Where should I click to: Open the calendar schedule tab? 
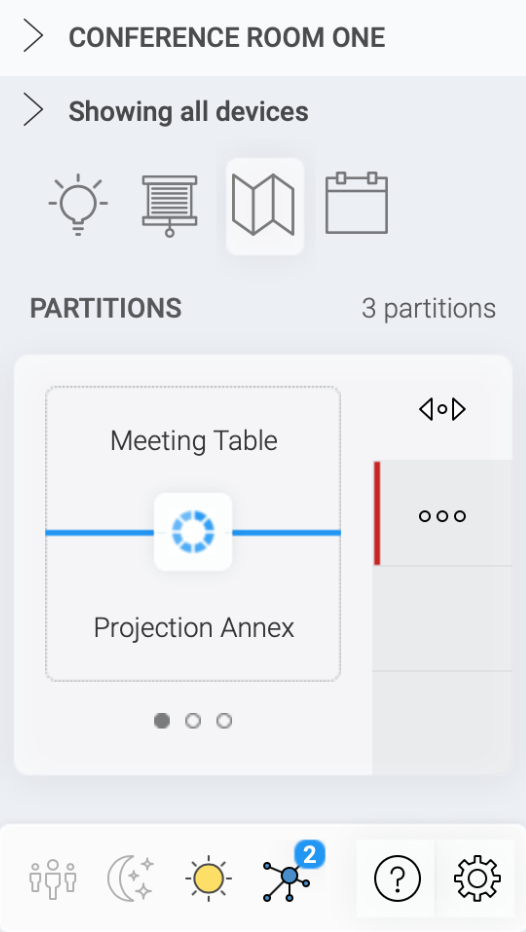pyautogui.click(x=357, y=203)
